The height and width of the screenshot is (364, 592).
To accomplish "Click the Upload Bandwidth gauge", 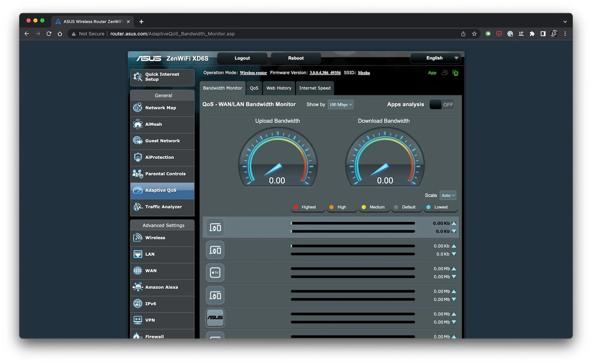I will pyautogui.click(x=277, y=157).
